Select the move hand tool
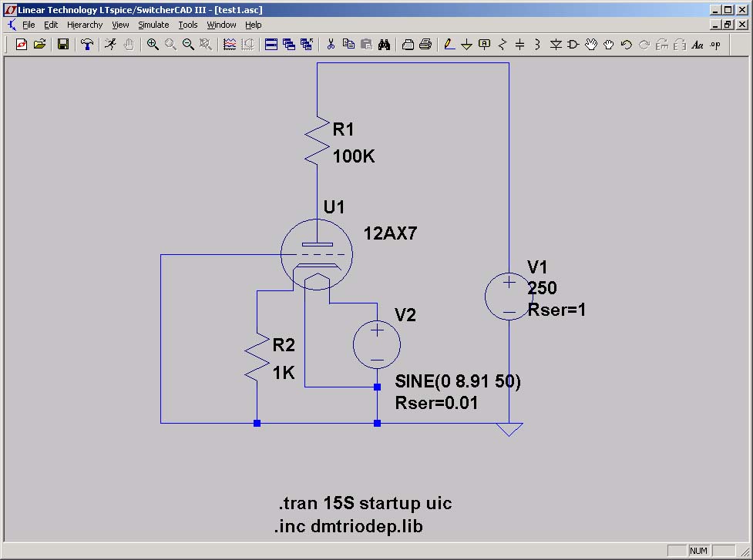 click(590, 45)
